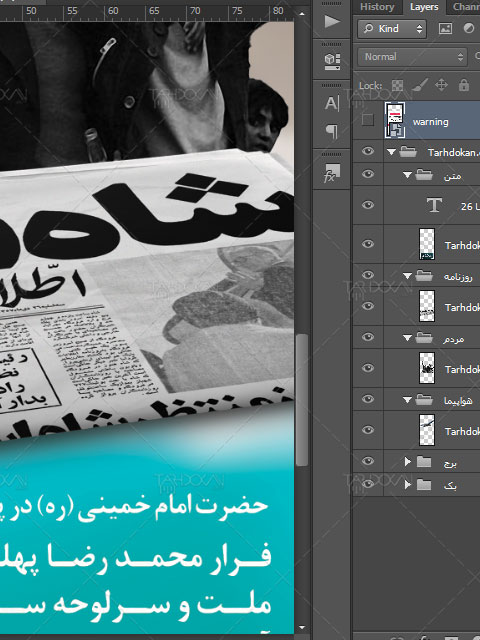Show the warning layer via visibility box

click(x=368, y=120)
